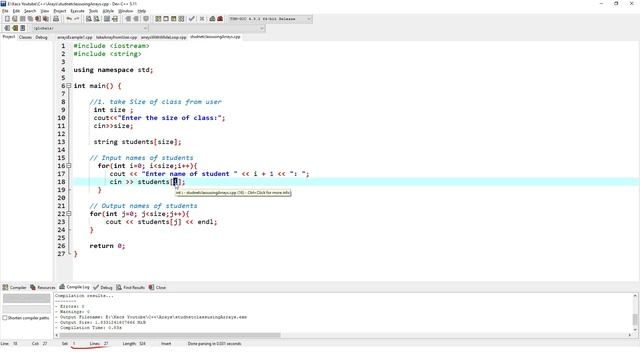
Task: Click the Print toolbar icon
Action: click(56, 19)
